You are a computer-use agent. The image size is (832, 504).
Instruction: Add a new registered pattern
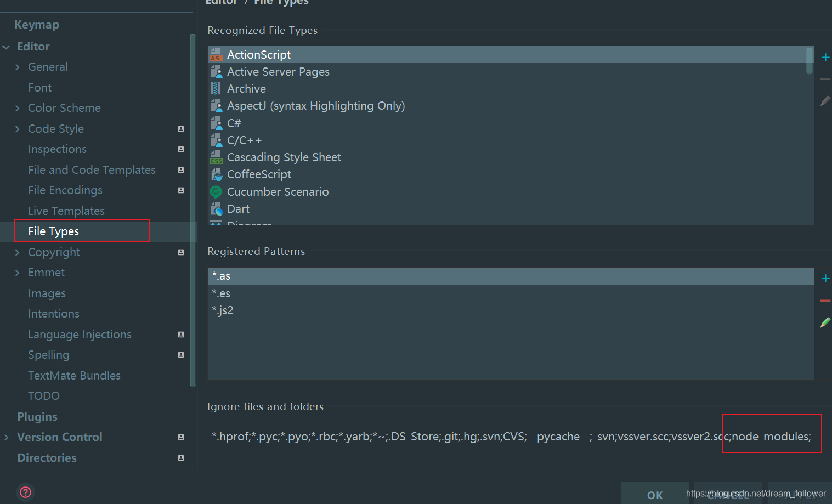pyautogui.click(x=825, y=278)
